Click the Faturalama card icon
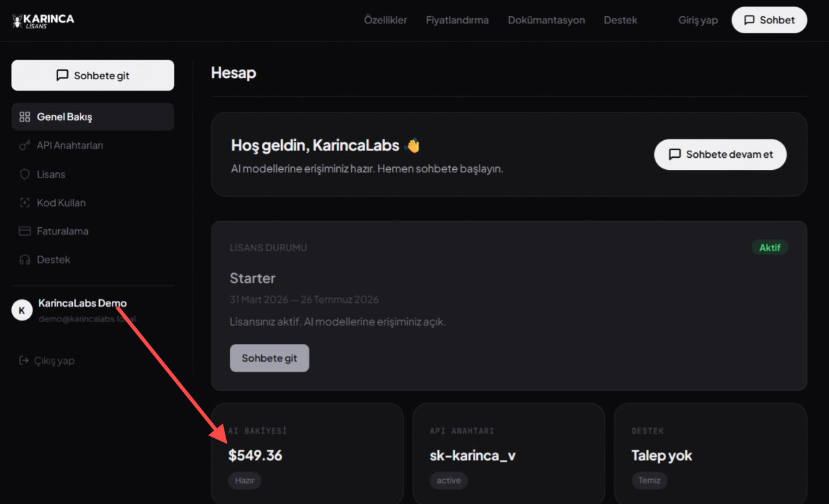This screenshot has width=829, height=504. point(25,231)
